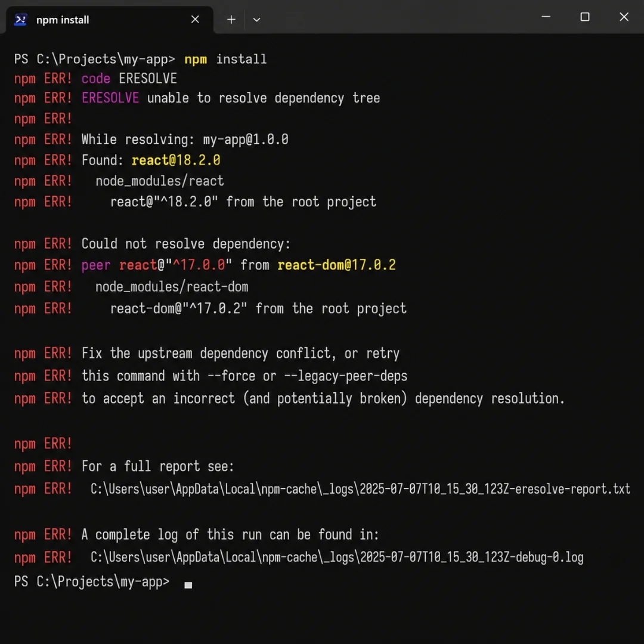Open a new tab with plus button

231,19
